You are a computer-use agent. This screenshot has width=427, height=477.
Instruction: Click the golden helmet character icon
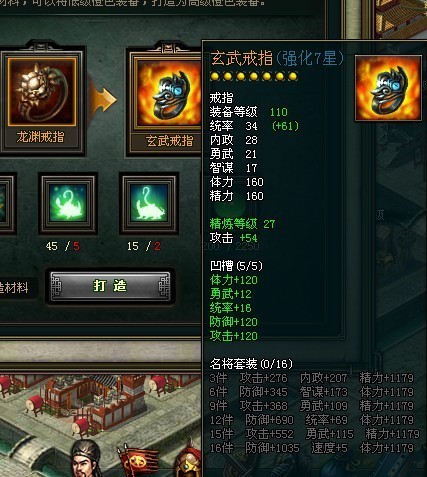(188, 463)
